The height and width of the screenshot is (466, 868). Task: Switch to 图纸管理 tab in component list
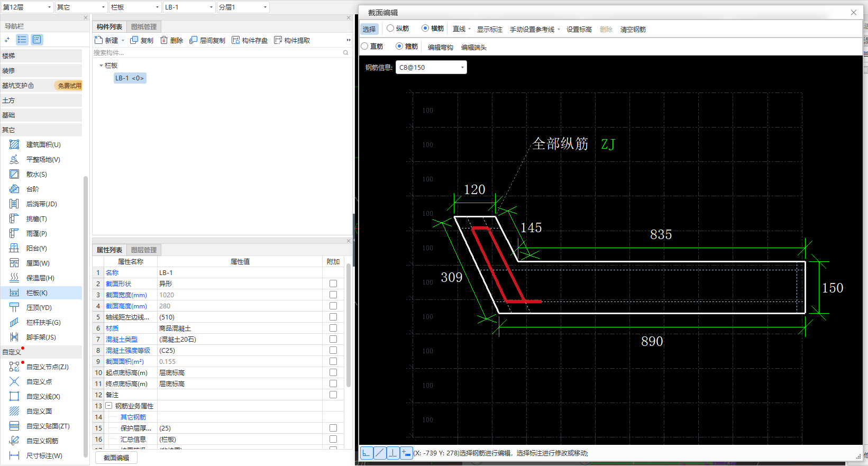[x=144, y=27]
